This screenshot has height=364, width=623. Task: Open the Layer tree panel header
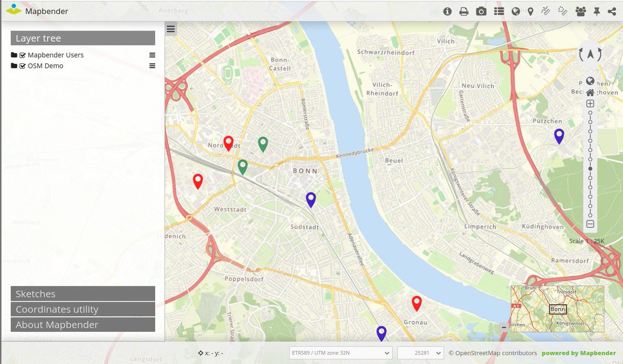point(83,38)
